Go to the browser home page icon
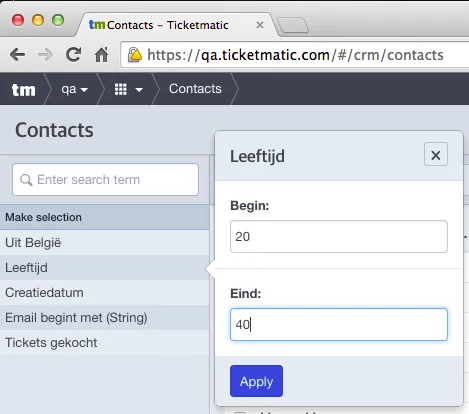469x414 pixels. coord(101,54)
